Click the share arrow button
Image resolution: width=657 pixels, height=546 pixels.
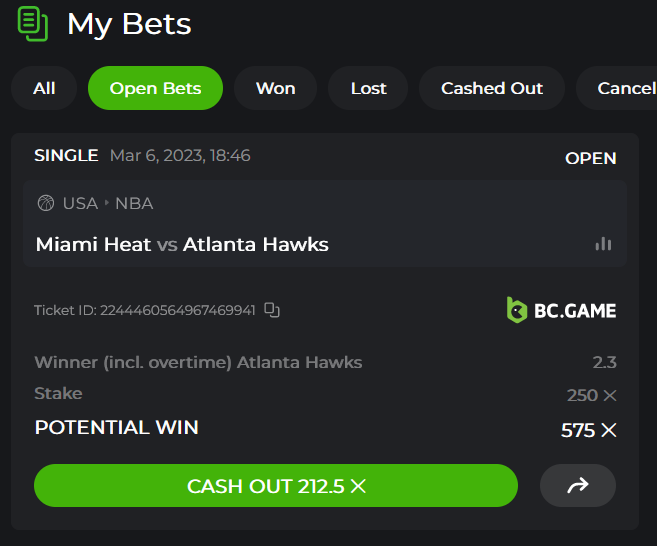pos(577,486)
